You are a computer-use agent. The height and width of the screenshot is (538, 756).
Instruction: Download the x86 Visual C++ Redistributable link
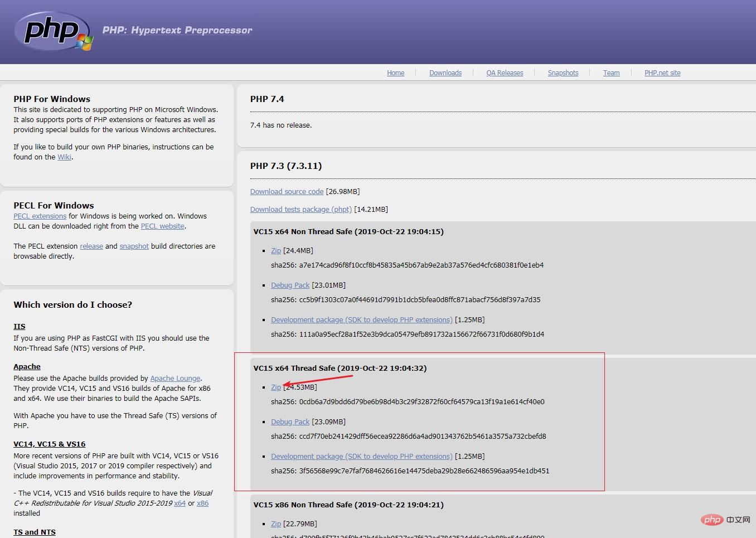click(x=202, y=503)
